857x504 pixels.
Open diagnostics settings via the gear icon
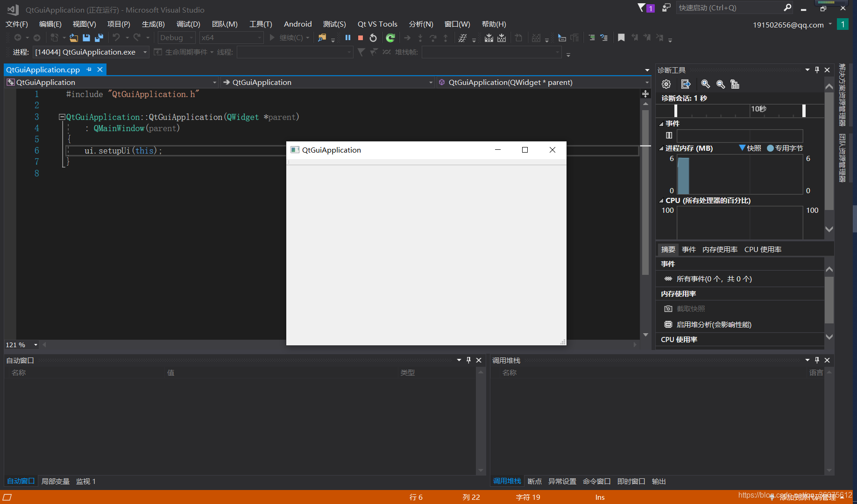pos(666,84)
